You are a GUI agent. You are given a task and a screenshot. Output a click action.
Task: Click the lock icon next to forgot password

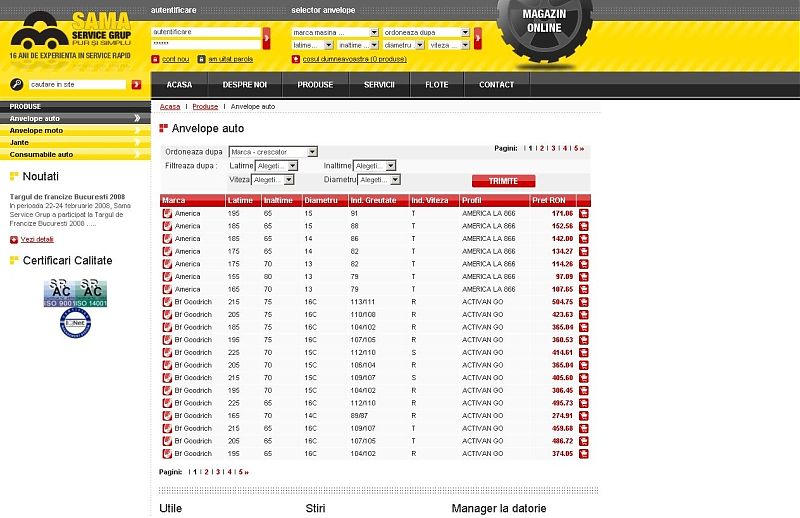tap(202, 59)
